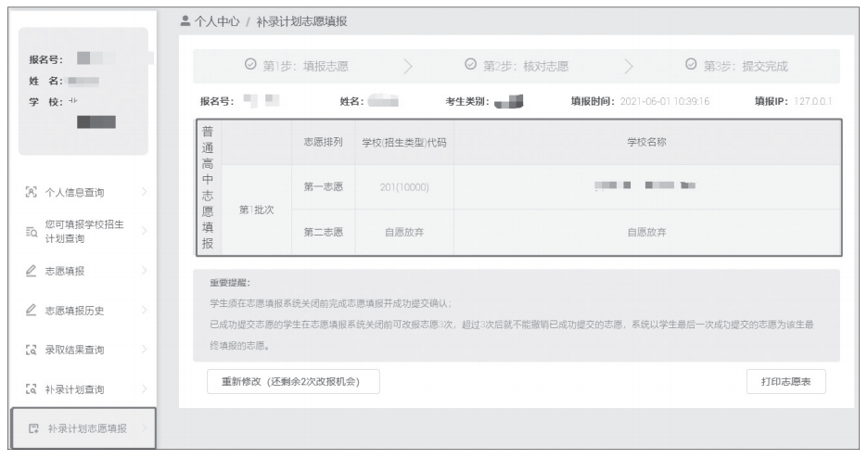Click 重新修改 (还剩余2次改报机会) button
This screenshot has width=868, height=459.
tap(293, 381)
